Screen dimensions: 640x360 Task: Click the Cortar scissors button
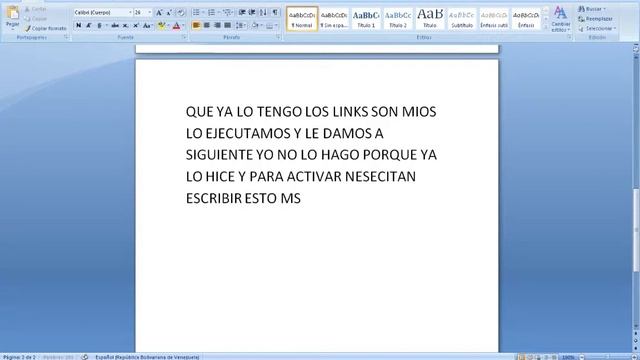point(36,9)
